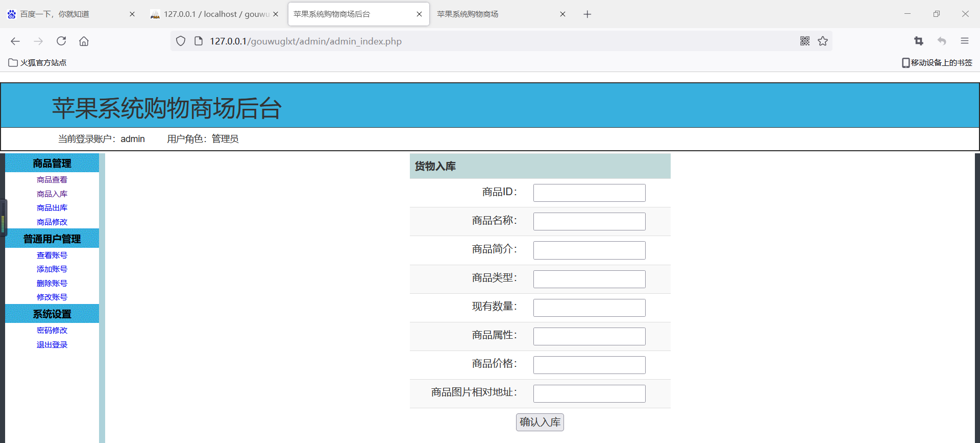Click the 货物入库 form heading

[435, 166]
